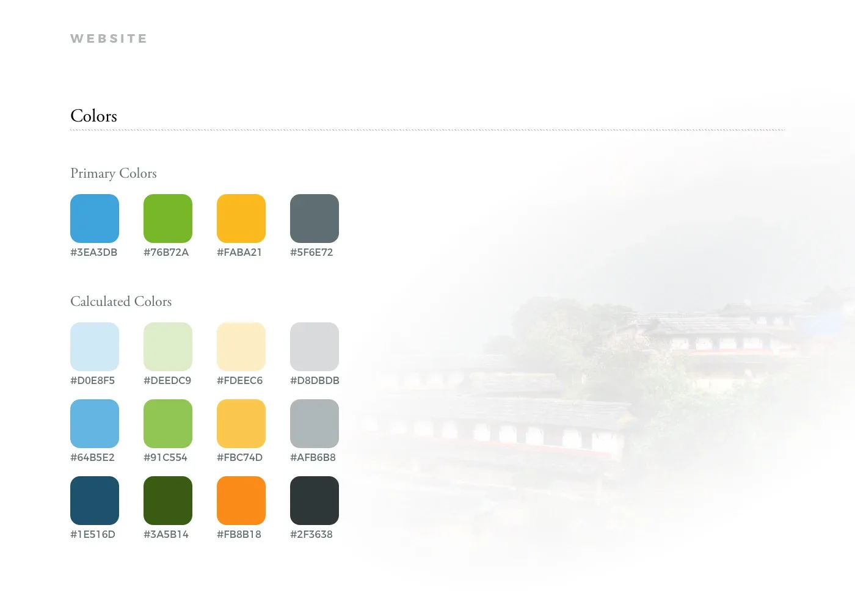Choose the medium gray #AFB6B8 swatch
Viewport: 855px width, 616px height.
coord(315,424)
